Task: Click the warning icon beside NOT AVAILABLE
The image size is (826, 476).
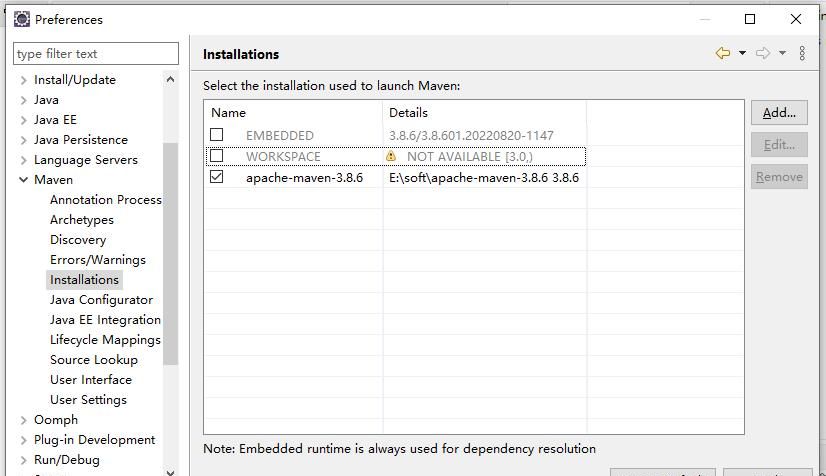Action: point(391,157)
